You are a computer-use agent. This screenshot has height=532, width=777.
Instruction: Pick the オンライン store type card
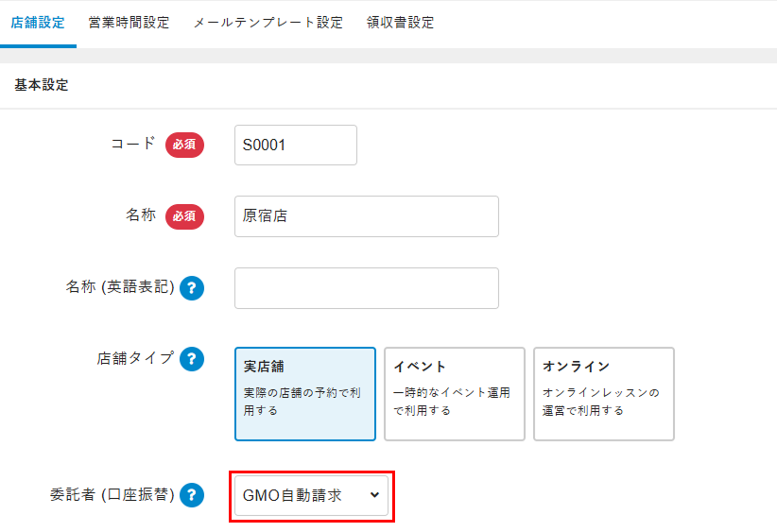[x=603, y=393]
